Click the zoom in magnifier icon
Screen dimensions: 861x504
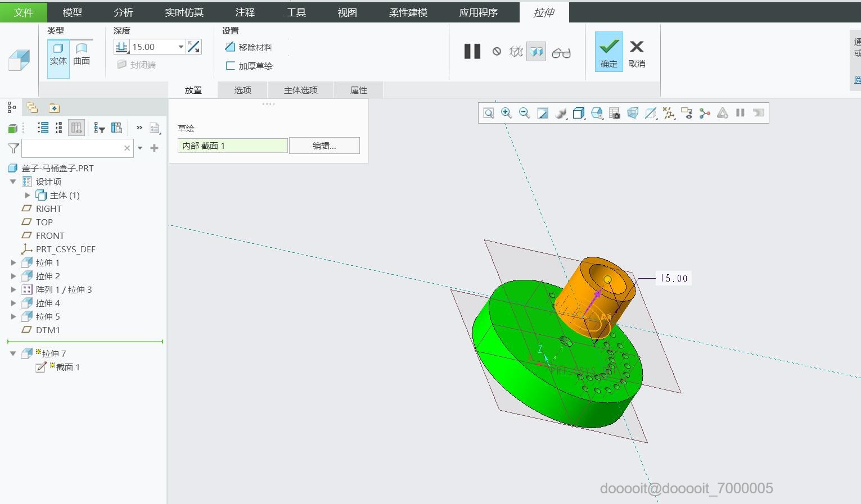click(x=506, y=113)
